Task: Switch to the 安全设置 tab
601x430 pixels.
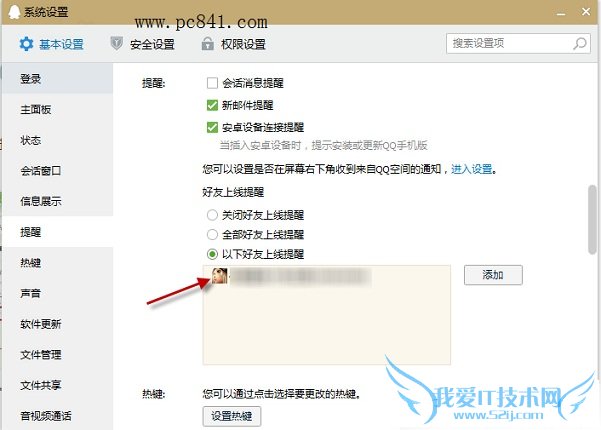Action: (143, 44)
